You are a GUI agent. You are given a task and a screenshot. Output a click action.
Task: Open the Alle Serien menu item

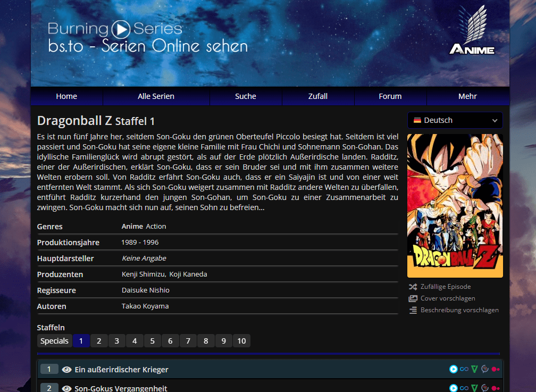coord(156,96)
